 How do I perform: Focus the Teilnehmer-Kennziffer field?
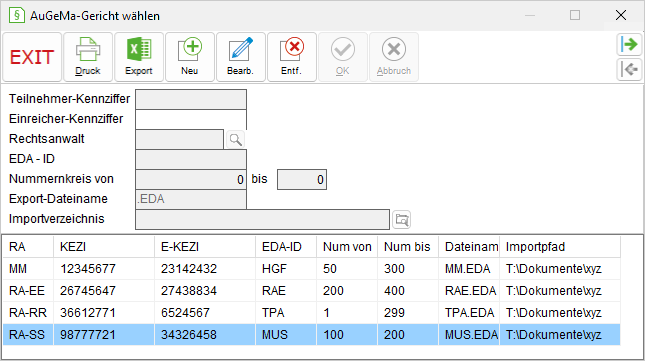[191, 100]
